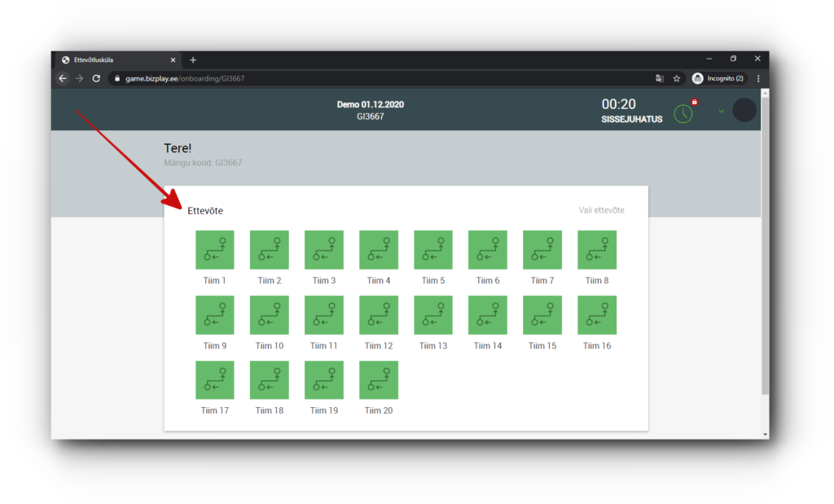Screen dimensions: 834x504
Task: Select the Tiim 17 team tile
Action: pyautogui.click(x=214, y=380)
